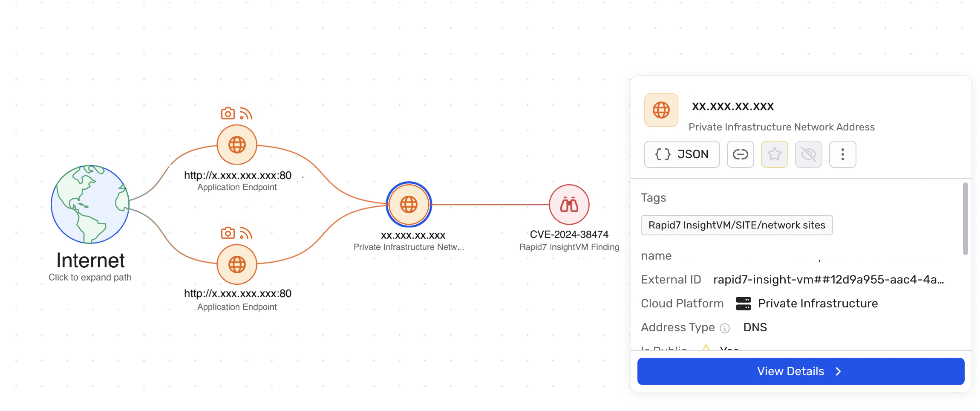980x411 pixels.
Task: Open the CVE-2024-38474 finding node
Action: pos(569,205)
